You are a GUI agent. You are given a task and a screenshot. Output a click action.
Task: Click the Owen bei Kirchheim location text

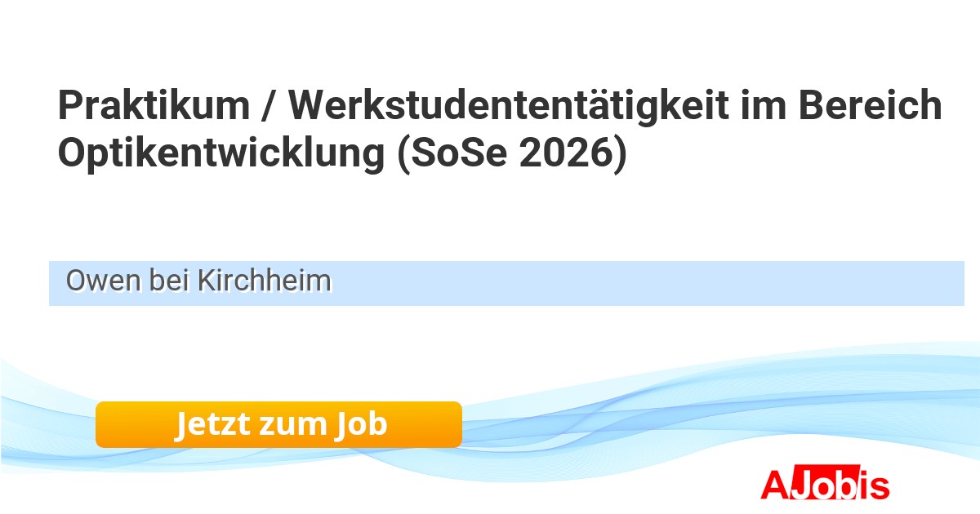coord(198,281)
